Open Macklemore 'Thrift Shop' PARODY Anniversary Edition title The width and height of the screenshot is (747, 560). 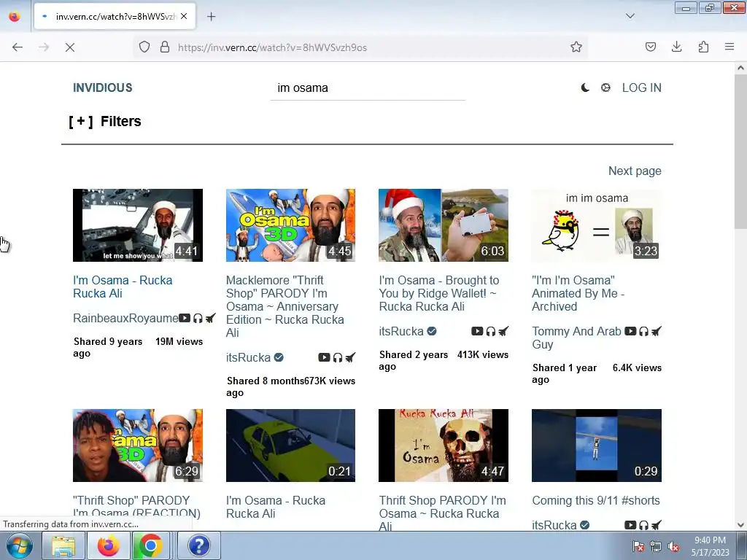(x=285, y=306)
